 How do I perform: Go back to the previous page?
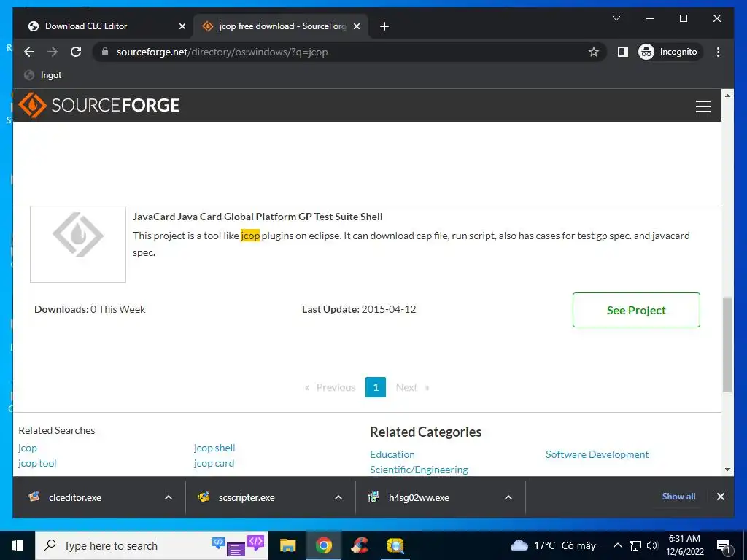[29, 52]
